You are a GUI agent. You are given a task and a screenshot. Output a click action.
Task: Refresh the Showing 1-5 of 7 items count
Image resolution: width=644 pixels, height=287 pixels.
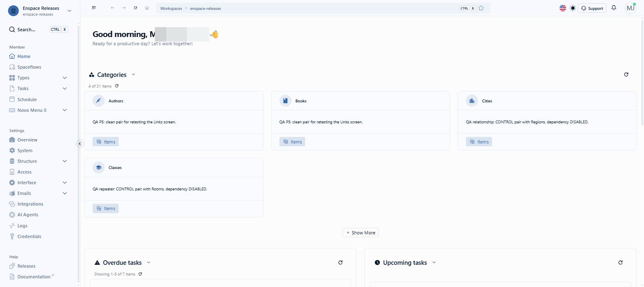click(x=140, y=274)
